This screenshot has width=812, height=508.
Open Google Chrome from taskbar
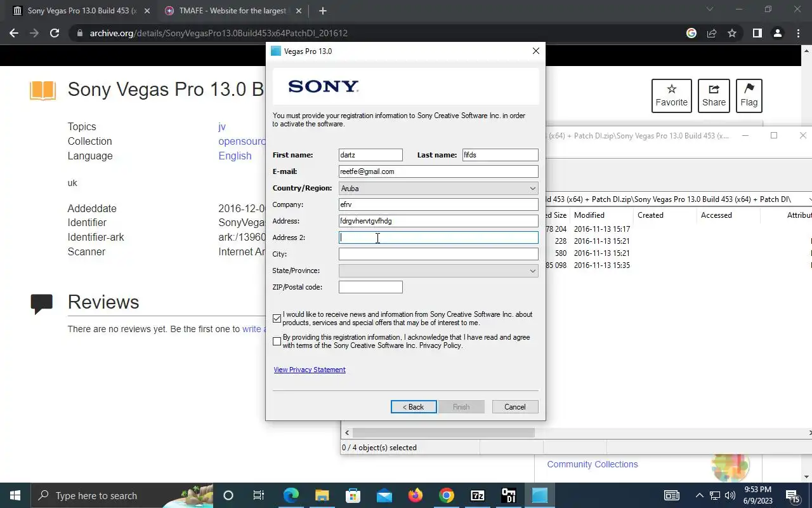447,495
